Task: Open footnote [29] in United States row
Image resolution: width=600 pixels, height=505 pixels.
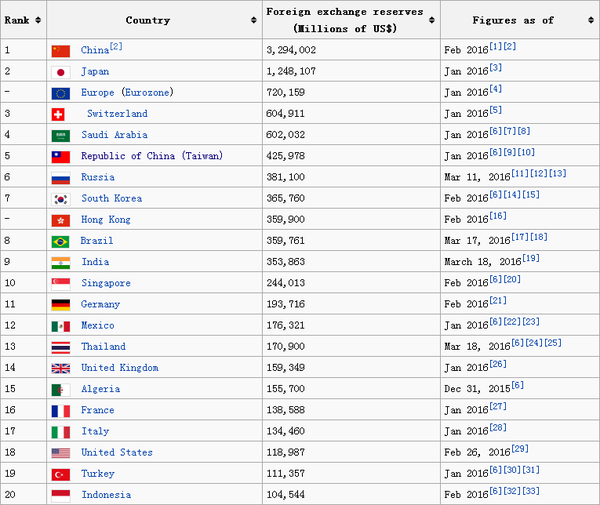Action: [x=520, y=449]
